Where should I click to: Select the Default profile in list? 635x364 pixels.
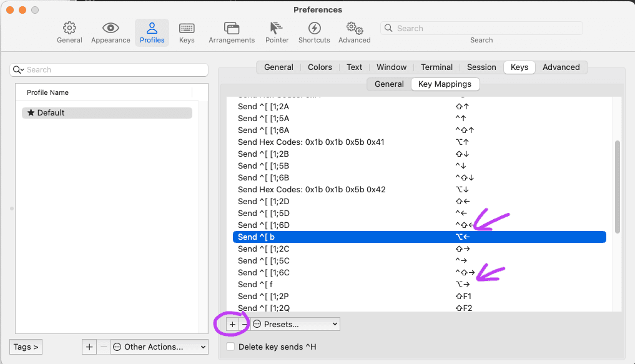point(107,113)
